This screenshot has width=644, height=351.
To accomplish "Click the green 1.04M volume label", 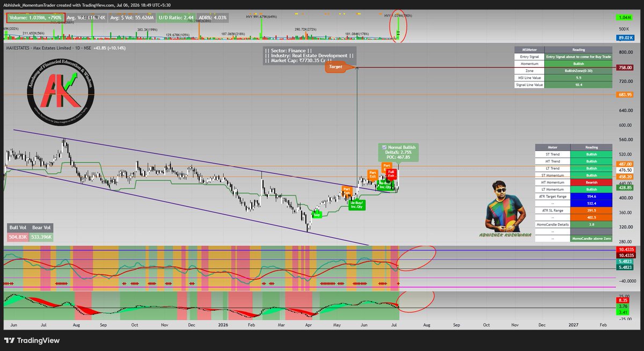I will (624, 18).
